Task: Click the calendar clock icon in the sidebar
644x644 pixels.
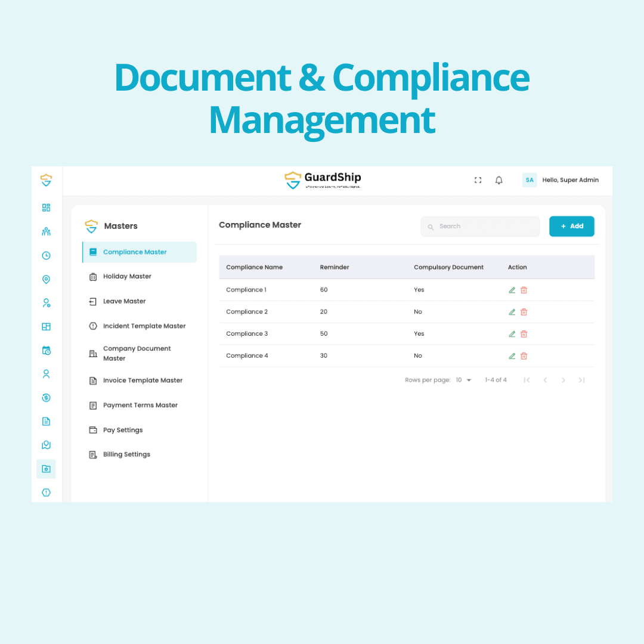Action: 46,351
